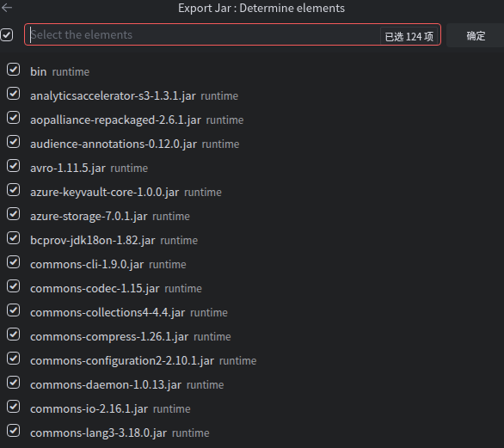Select 'commons-lang3-3.18.0.jar' label
The height and width of the screenshot is (448, 504).
point(99,433)
